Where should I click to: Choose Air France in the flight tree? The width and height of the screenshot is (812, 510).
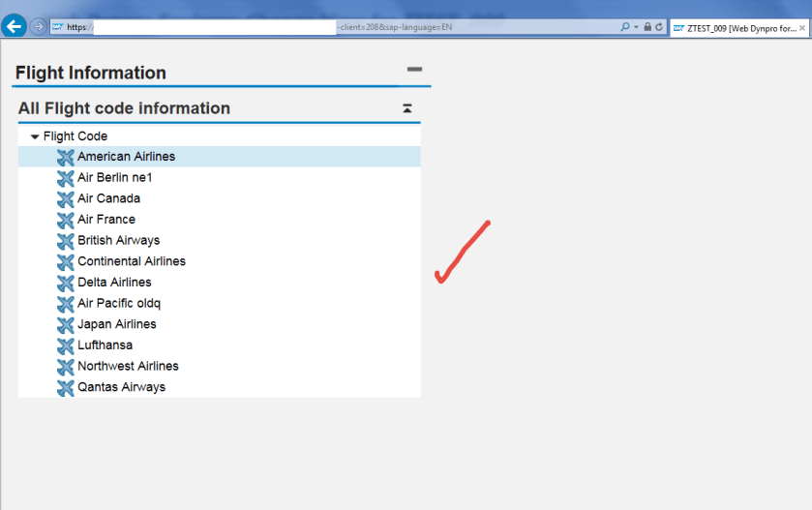(106, 220)
